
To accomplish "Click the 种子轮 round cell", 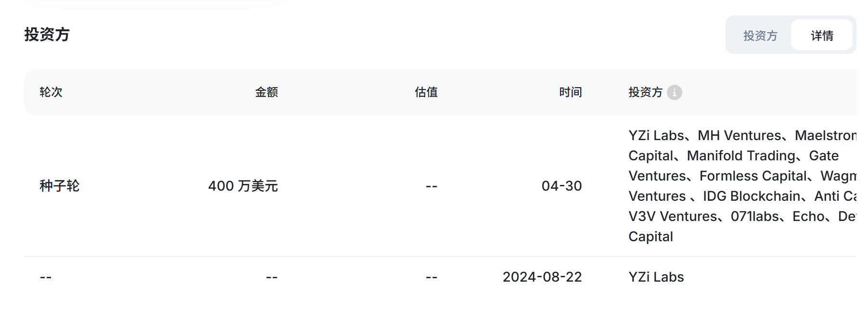I will pyautogui.click(x=59, y=186).
